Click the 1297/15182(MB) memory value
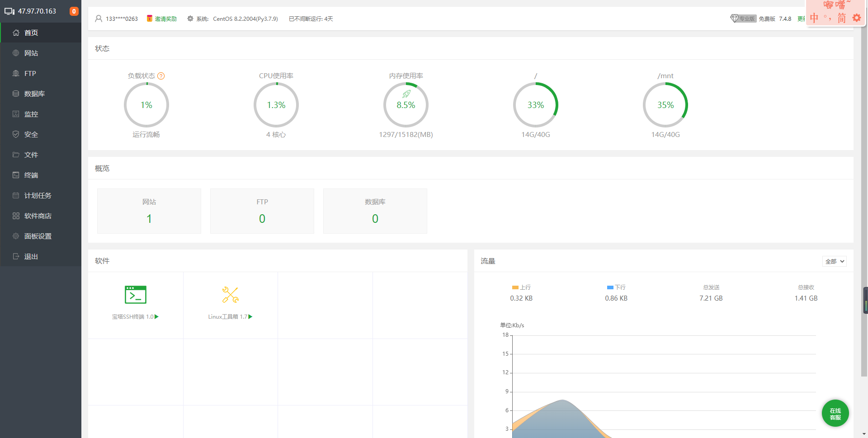Screen dimensions: 868x438 tap(406, 135)
